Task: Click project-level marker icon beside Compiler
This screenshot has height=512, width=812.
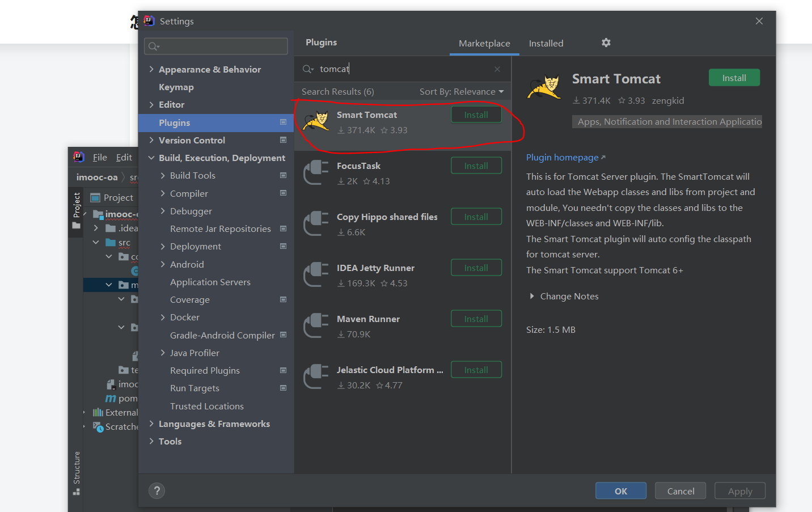Action: pos(284,193)
